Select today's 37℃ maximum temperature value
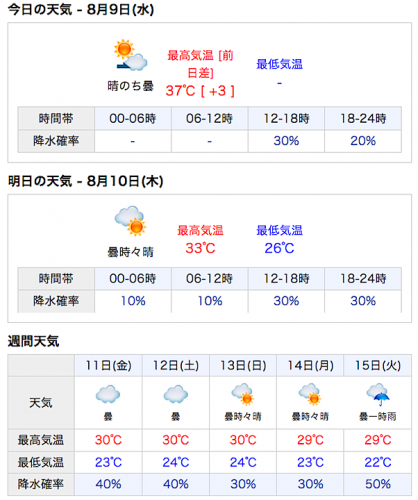 pos(180,91)
